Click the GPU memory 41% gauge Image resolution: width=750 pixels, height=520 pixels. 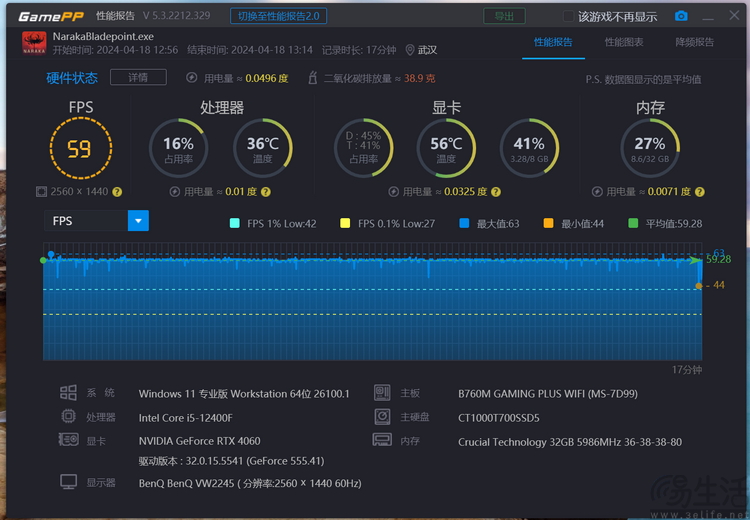pyautogui.click(x=529, y=148)
